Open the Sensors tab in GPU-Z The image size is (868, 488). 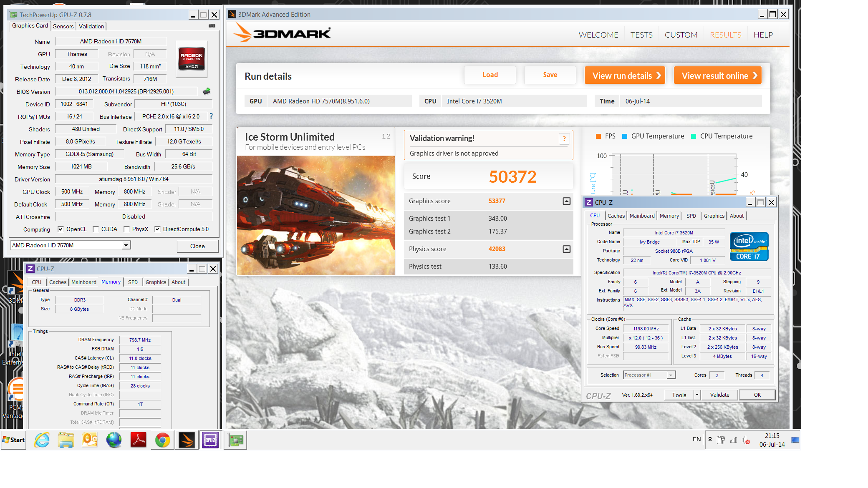pyautogui.click(x=63, y=26)
